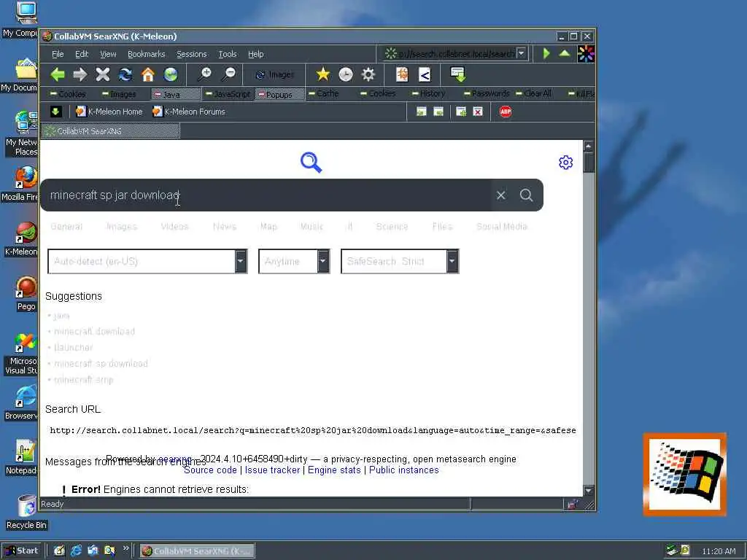Toggle Java blocking
This screenshot has width=747, height=560.
coord(176,94)
